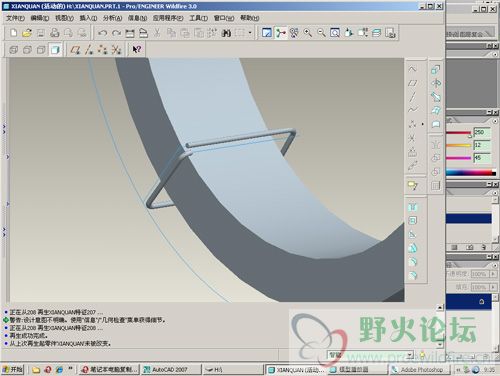Image resolution: width=500 pixels, height=376 pixels.
Task: Open the 工具 menu
Action: pos(199,18)
